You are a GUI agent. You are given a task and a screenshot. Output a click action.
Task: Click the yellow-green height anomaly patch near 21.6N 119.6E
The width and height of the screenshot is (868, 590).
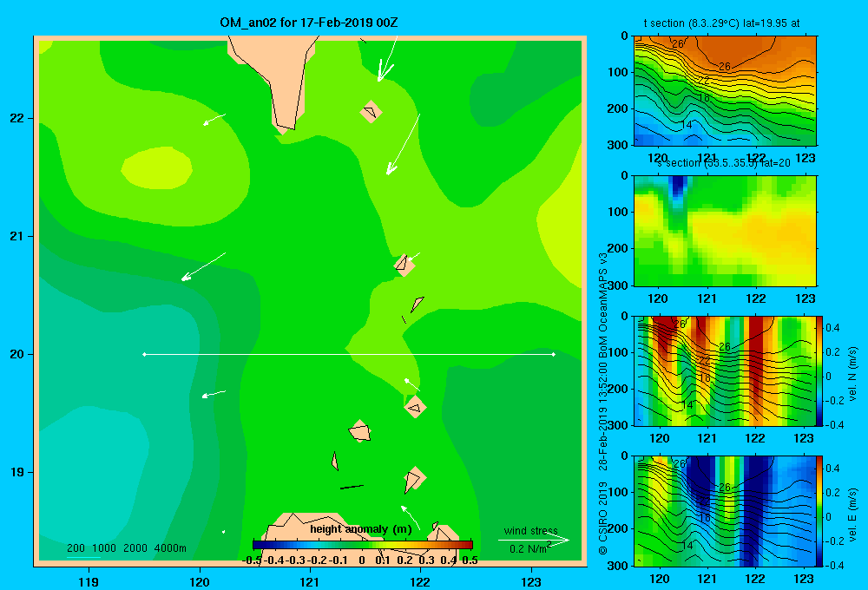(156, 168)
